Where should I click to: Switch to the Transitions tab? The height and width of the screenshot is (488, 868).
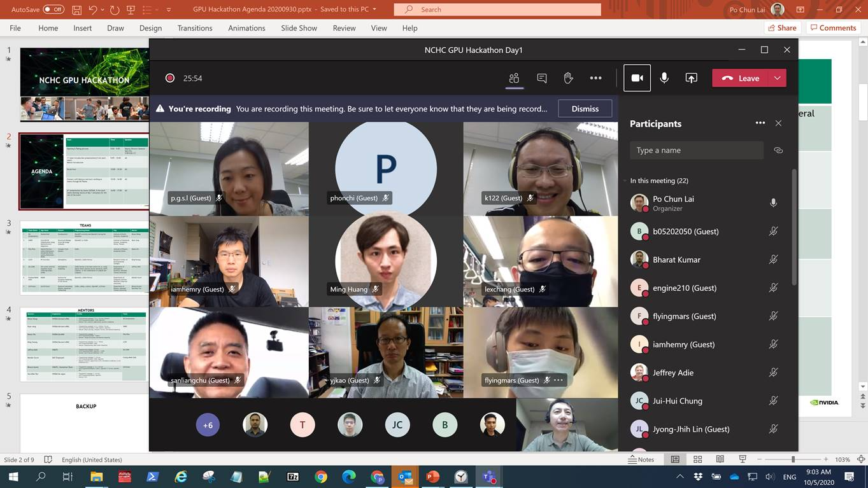pyautogui.click(x=195, y=28)
